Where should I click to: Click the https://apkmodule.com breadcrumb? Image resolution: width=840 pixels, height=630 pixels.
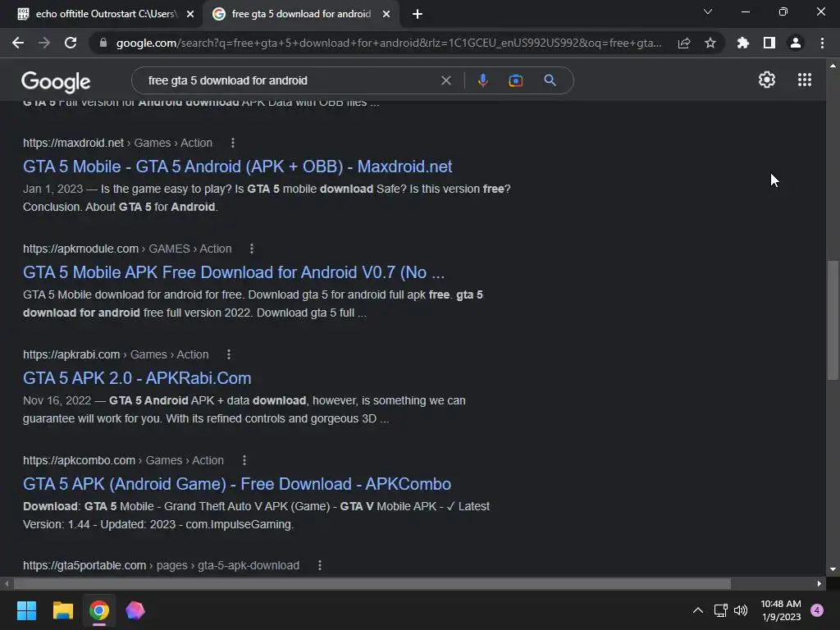click(81, 249)
